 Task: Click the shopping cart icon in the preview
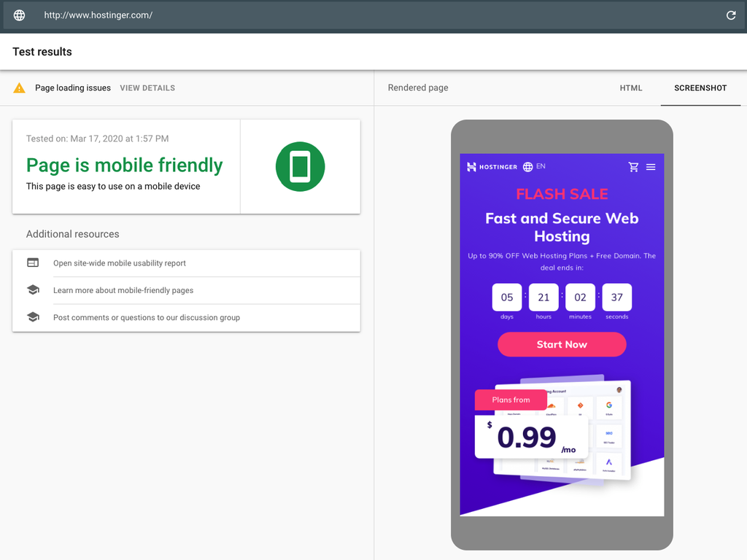(x=633, y=167)
